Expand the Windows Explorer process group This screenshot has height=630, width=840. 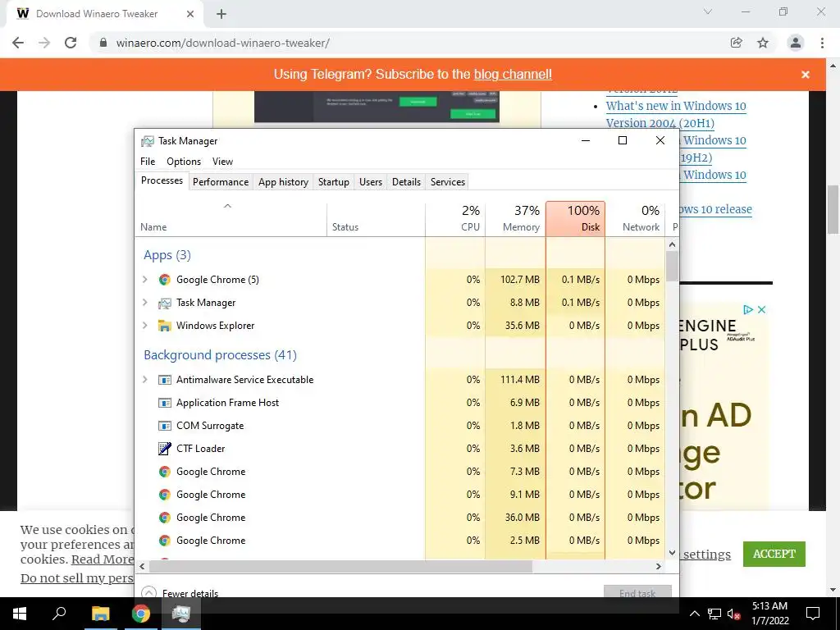tap(144, 326)
